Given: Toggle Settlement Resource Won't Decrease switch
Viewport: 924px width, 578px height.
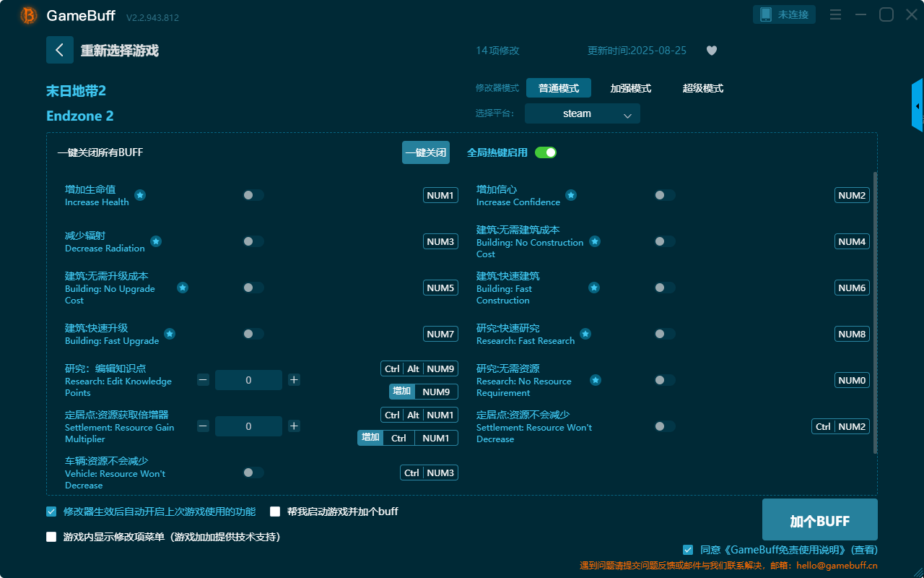Looking at the screenshot, I should pyautogui.click(x=665, y=426).
